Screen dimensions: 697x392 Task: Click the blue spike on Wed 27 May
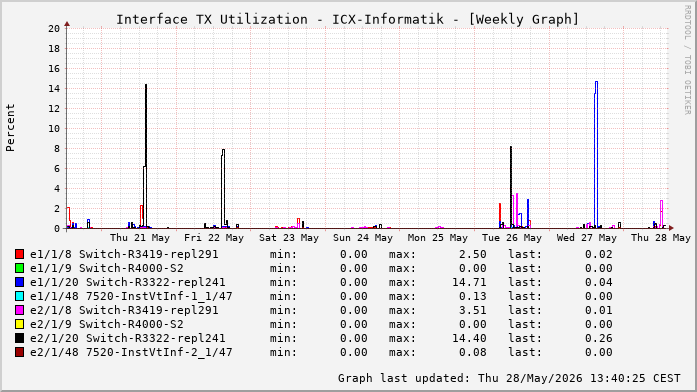point(596,154)
